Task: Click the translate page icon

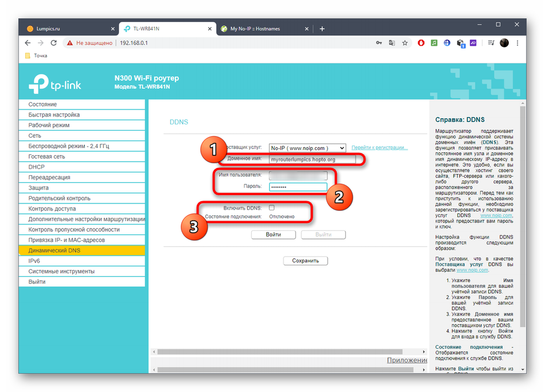Action: pyautogui.click(x=392, y=43)
